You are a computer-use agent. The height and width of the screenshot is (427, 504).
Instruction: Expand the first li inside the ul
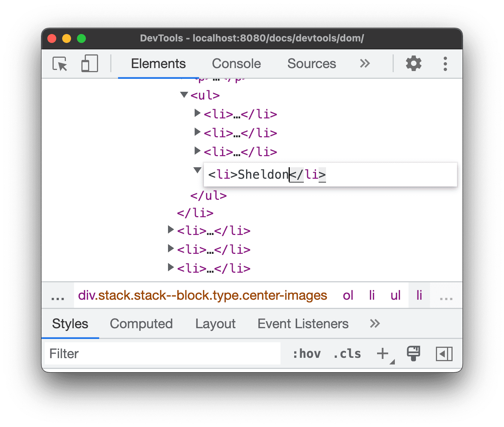197,113
